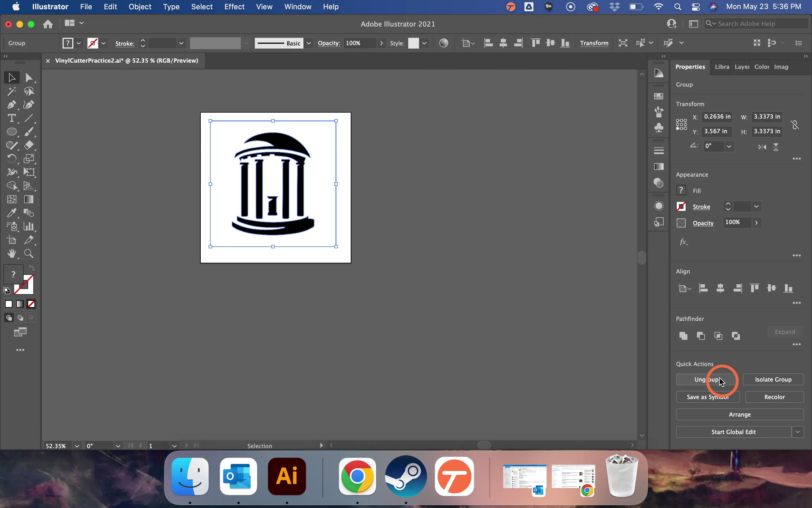The width and height of the screenshot is (812, 508).
Task: Switch to Draw Behind mode
Action: point(20,318)
